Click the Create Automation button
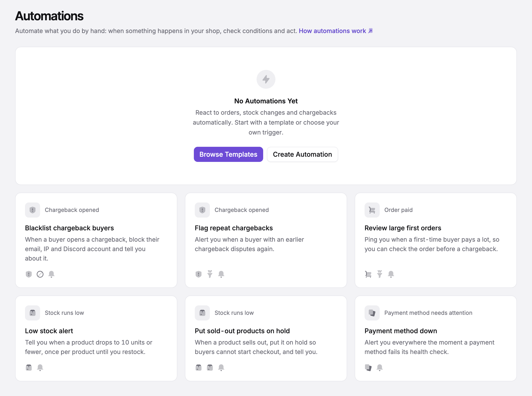This screenshot has width=532, height=396. click(x=302, y=154)
